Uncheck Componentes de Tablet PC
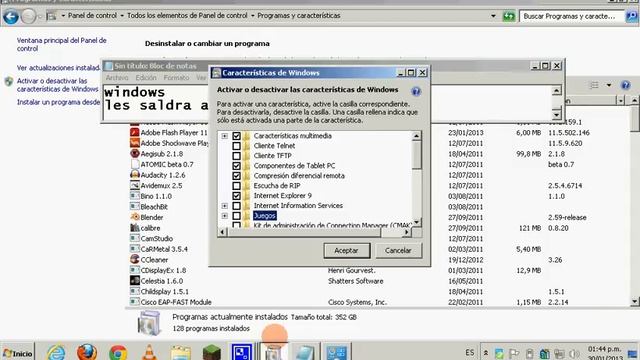 (x=236, y=166)
